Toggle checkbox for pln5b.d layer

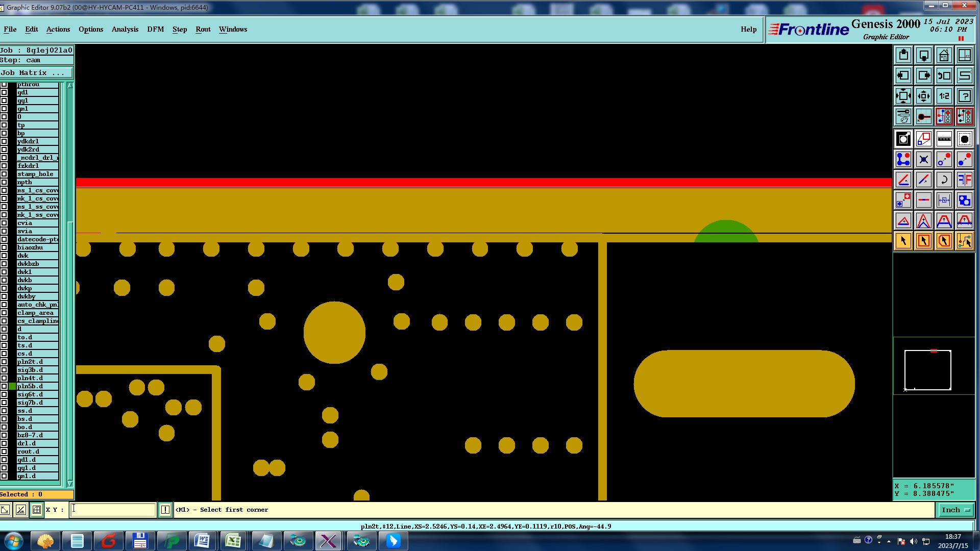(4, 386)
